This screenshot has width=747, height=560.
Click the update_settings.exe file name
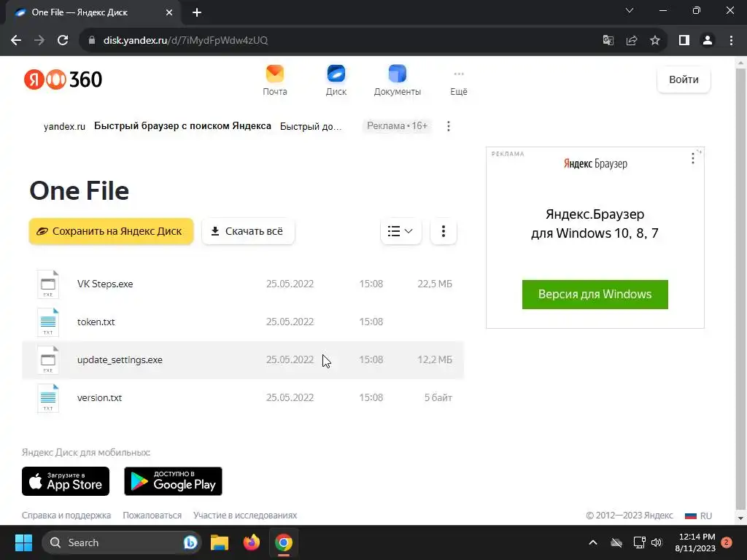click(x=120, y=359)
